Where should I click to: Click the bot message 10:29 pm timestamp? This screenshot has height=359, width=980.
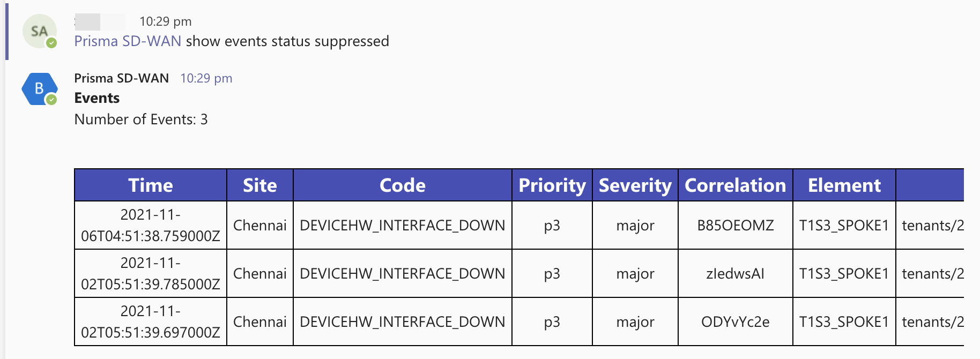(x=206, y=78)
